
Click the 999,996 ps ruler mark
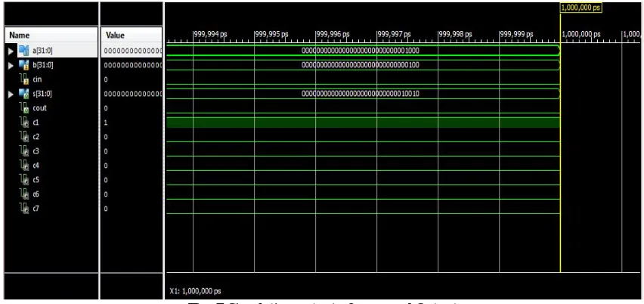pos(333,35)
